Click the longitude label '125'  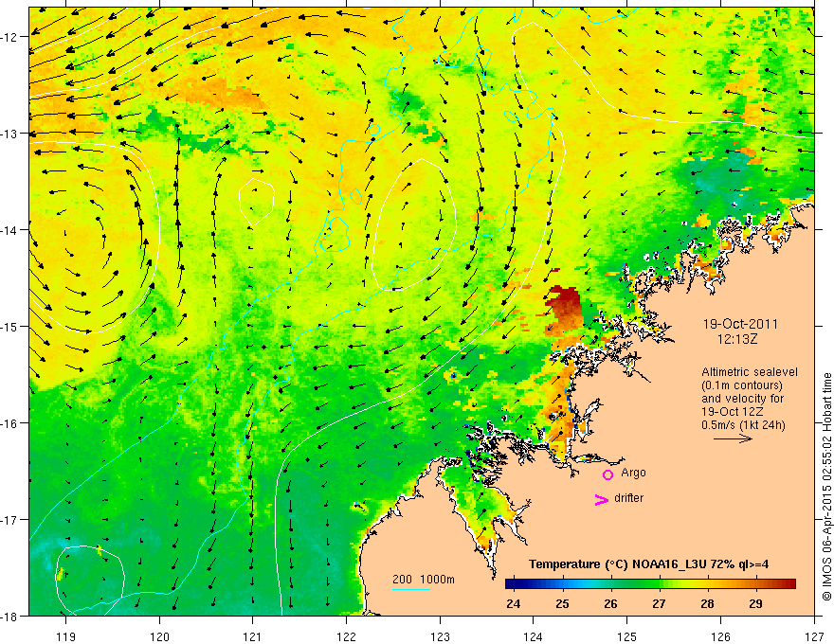coord(627,636)
